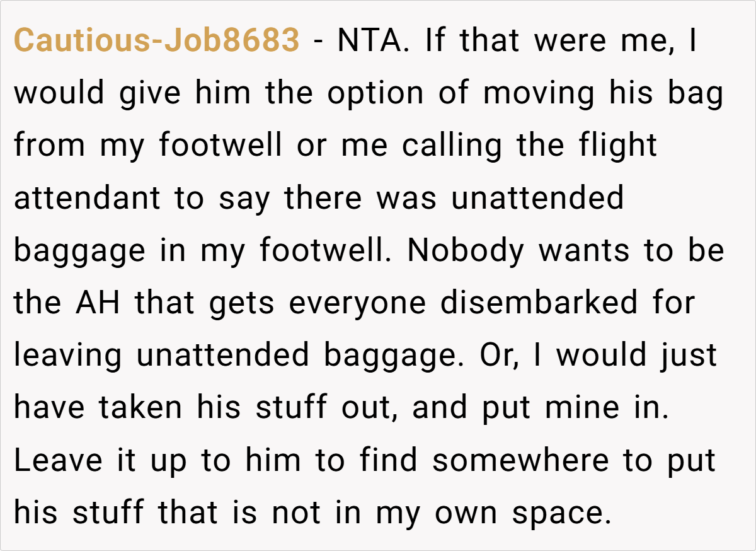Click the word 'taken' in the comment
Image resolution: width=756 pixels, height=551 pixels.
pos(140,409)
